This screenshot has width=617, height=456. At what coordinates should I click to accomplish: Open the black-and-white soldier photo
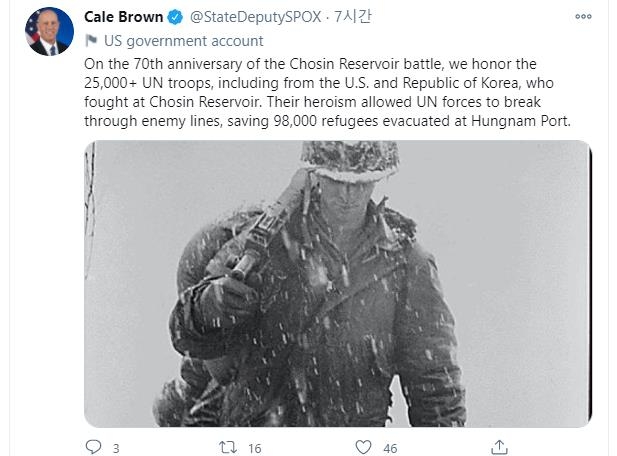pos(337,283)
